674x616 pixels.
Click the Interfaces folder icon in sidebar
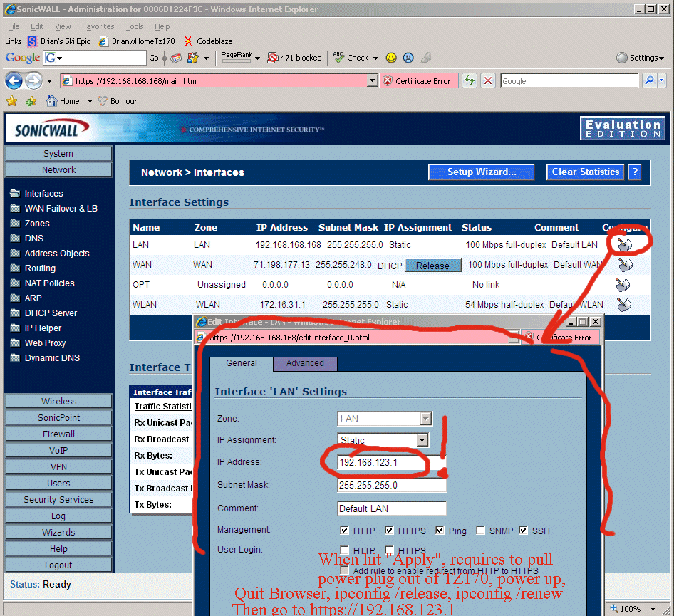15,193
